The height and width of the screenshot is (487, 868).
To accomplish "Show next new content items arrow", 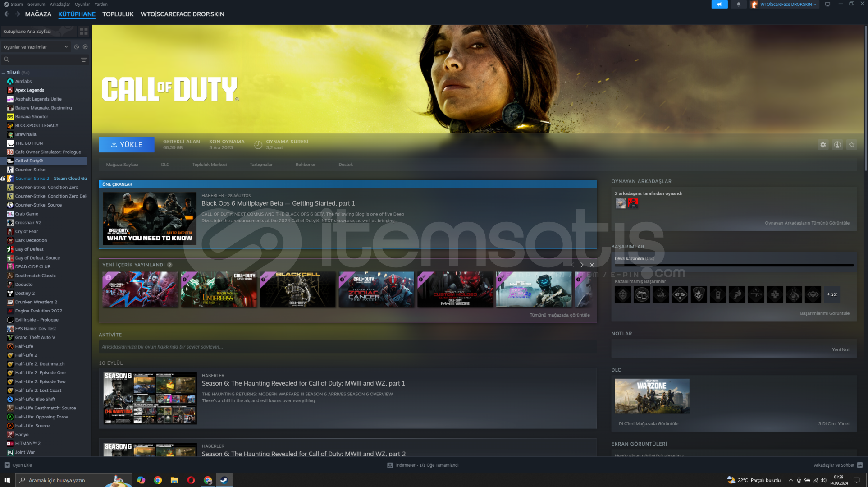I will pos(582,265).
